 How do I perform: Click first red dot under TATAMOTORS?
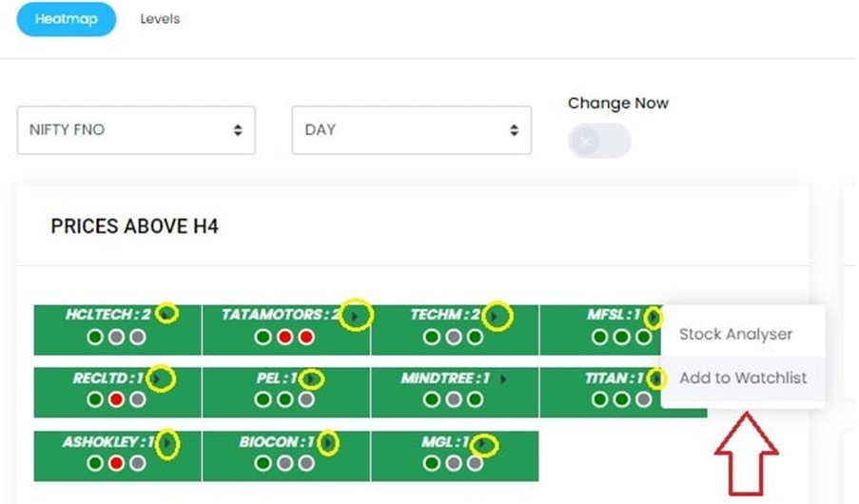(x=284, y=337)
